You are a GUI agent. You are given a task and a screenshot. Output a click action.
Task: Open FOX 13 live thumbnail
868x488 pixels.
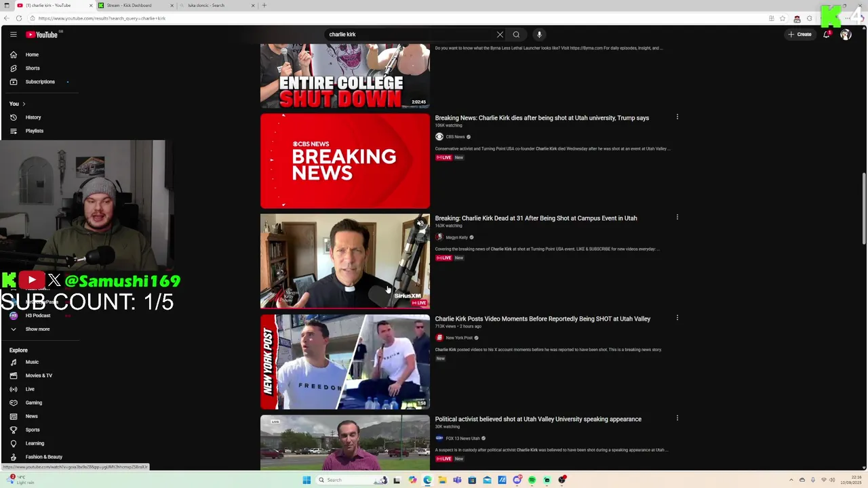[x=344, y=443]
